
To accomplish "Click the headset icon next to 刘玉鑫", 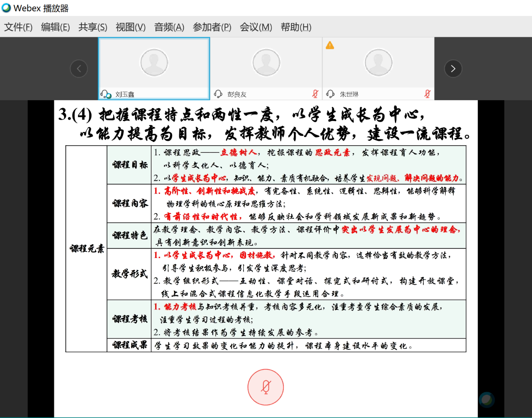I will pyautogui.click(x=106, y=94).
